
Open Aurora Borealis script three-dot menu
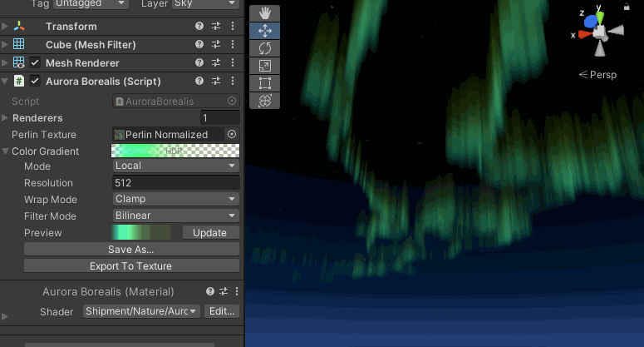pos(233,81)
